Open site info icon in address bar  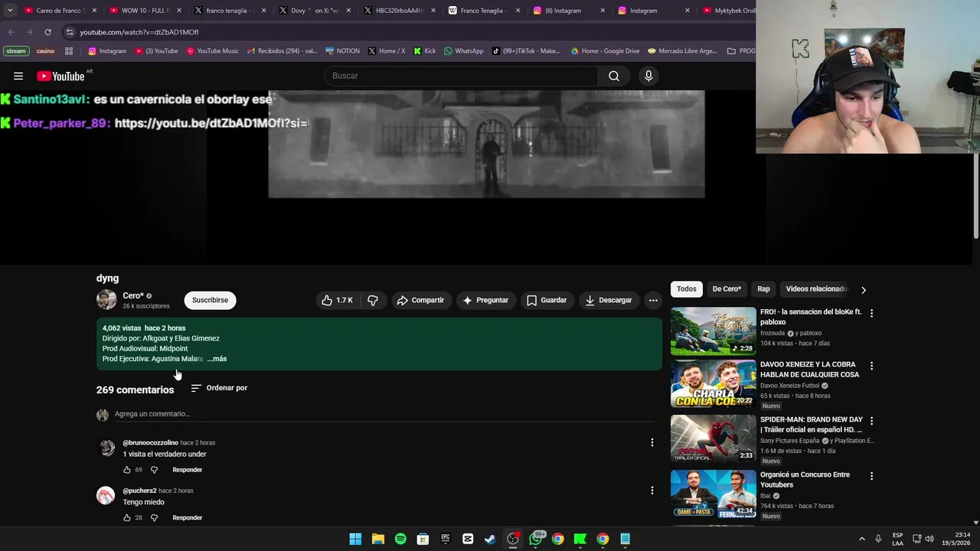point(70,32)
